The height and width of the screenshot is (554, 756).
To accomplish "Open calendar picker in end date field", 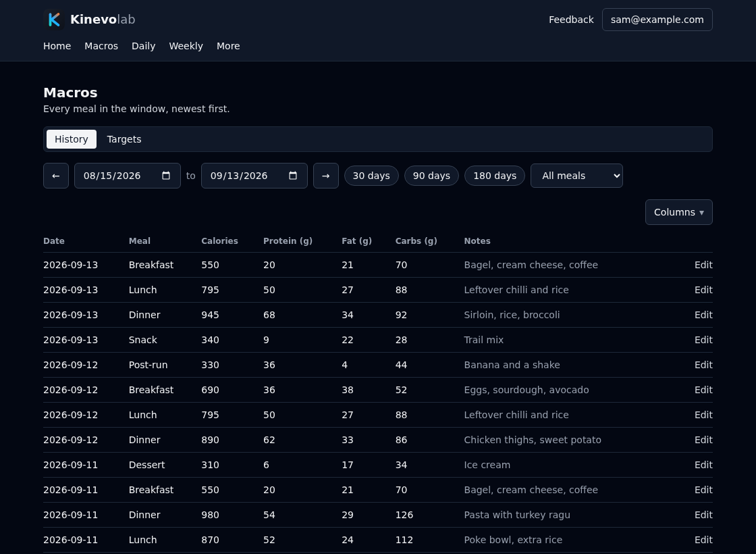I will point(293,176).
